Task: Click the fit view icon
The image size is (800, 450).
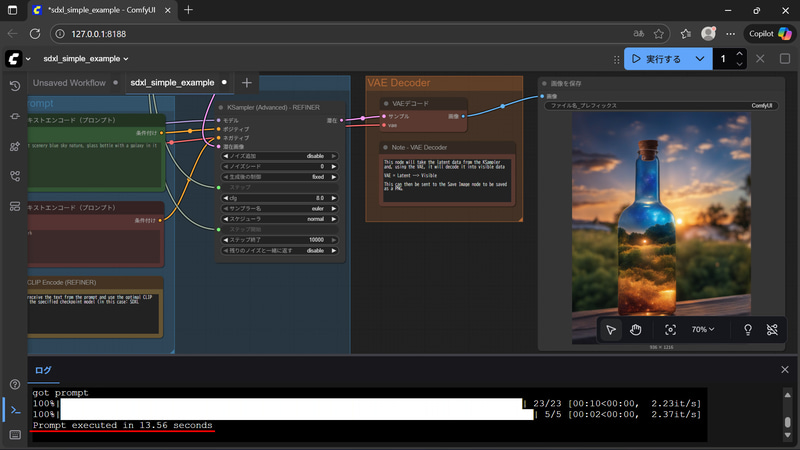Action: [x=670, y=330]
